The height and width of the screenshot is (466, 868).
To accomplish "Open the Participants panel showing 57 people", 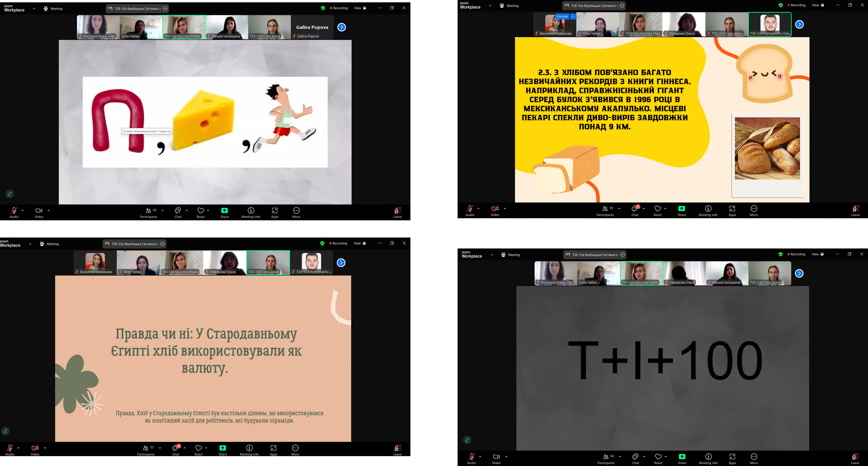I will coord(146,450).
